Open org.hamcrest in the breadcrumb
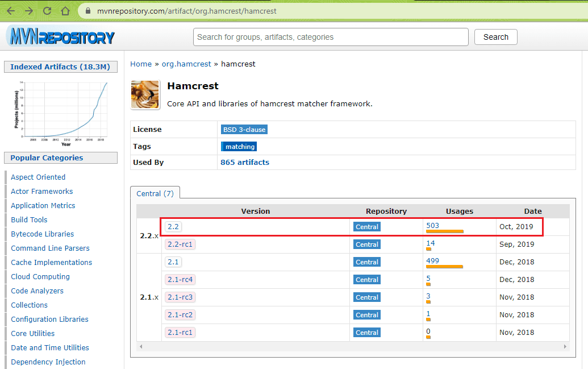 (x=186, y=64)
